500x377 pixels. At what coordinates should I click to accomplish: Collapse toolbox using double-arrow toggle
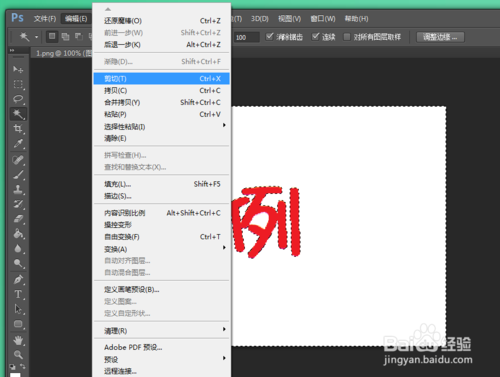tap(12, 50)
